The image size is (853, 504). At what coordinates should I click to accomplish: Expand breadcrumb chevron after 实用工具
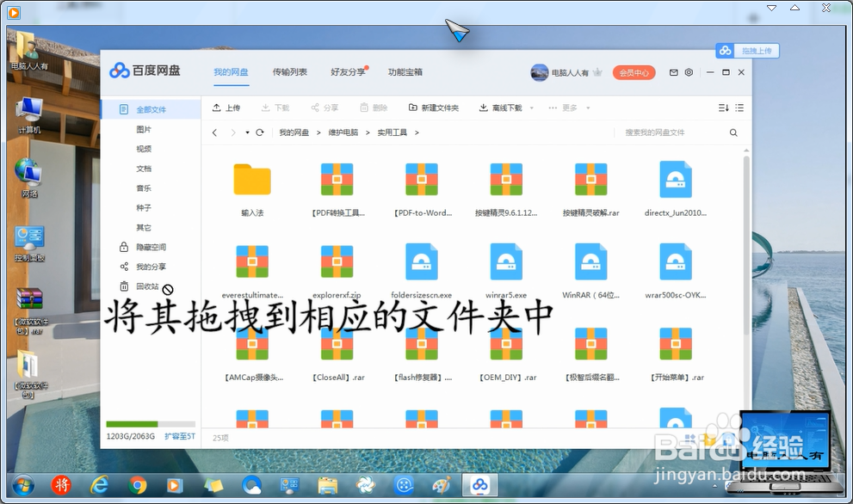(417, 132)
